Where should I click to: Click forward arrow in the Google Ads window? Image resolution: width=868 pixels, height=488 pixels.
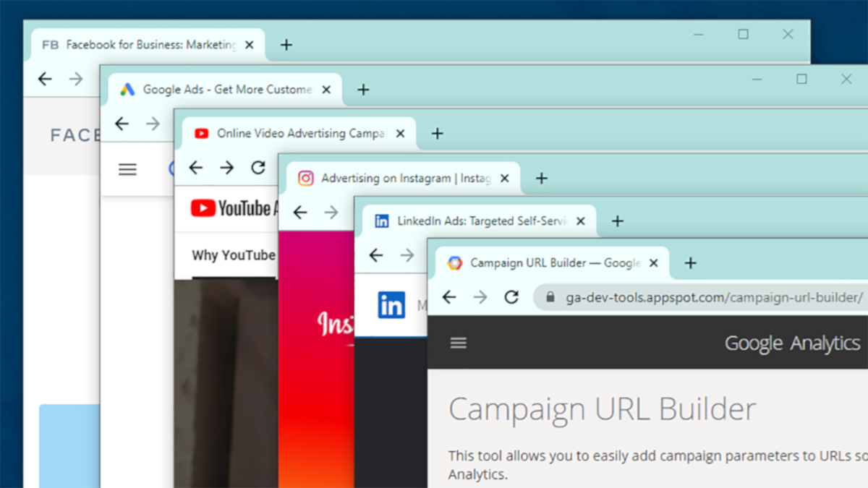pyautogui.click(x=153, y=124)
